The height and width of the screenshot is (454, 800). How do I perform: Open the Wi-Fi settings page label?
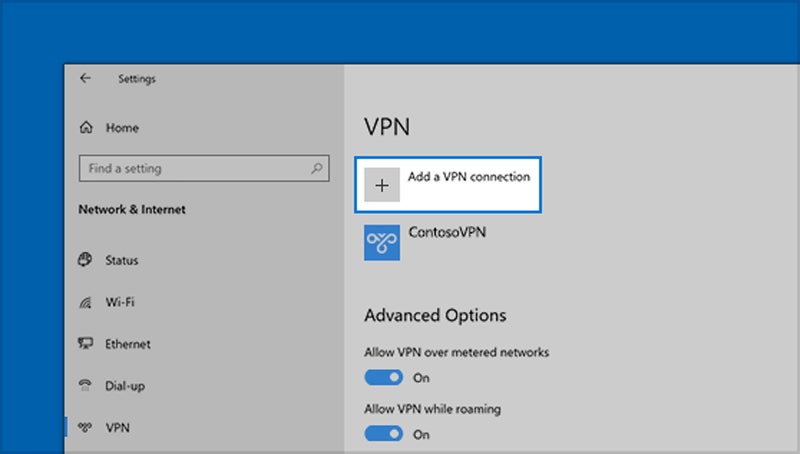(x=121, y=302)
